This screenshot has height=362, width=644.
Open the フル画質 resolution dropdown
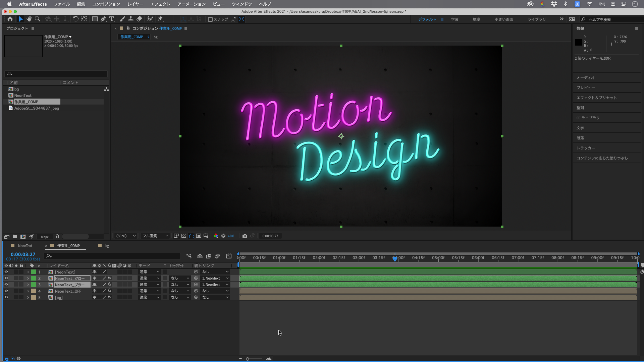[x=155, y=236]
